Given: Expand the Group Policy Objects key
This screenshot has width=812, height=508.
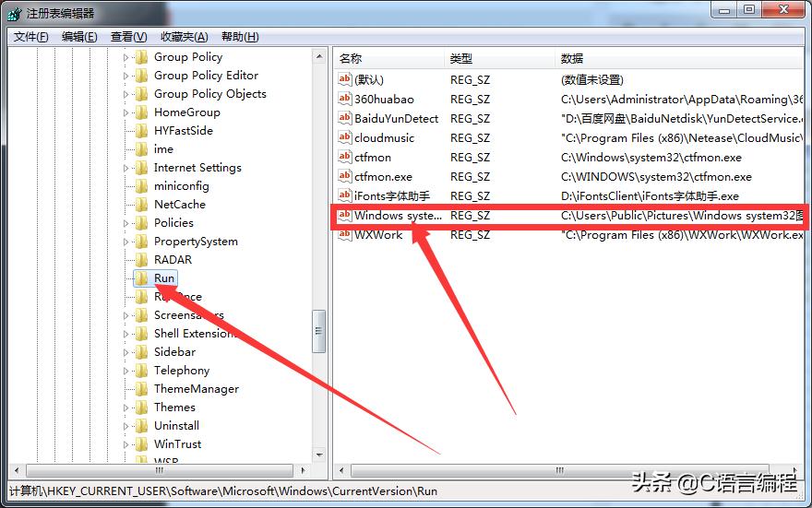Looking at the screenshot, I should (x=125, y=95).
